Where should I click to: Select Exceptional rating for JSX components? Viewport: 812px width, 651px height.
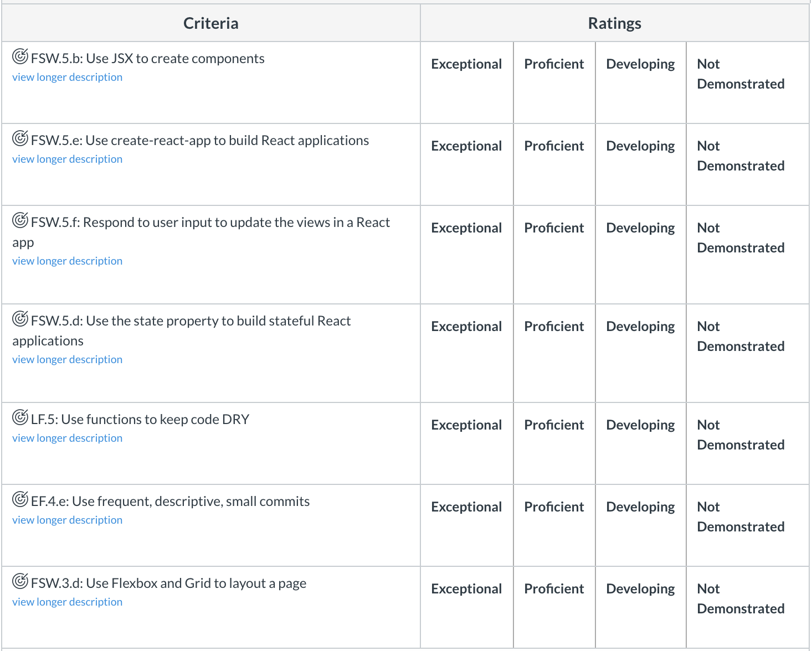[x=466, y=64]
